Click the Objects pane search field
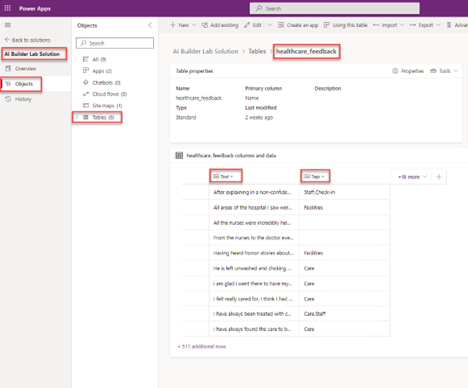Viewport: 468px width, 388px height. [x=115, y=43]
